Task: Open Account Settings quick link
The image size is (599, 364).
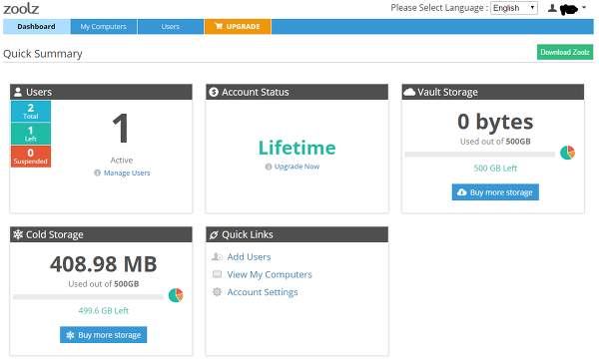Action: tap(262, 292)
